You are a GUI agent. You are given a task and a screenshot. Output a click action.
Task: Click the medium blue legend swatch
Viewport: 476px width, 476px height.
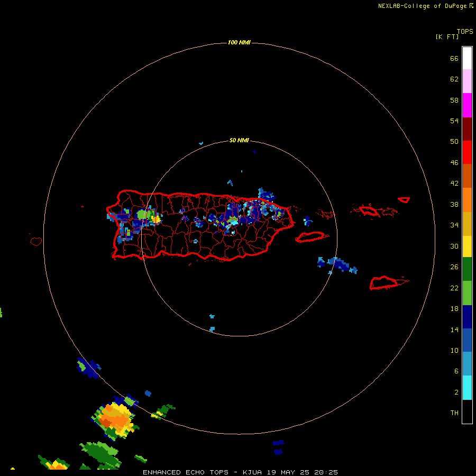[x=467, y=340]
